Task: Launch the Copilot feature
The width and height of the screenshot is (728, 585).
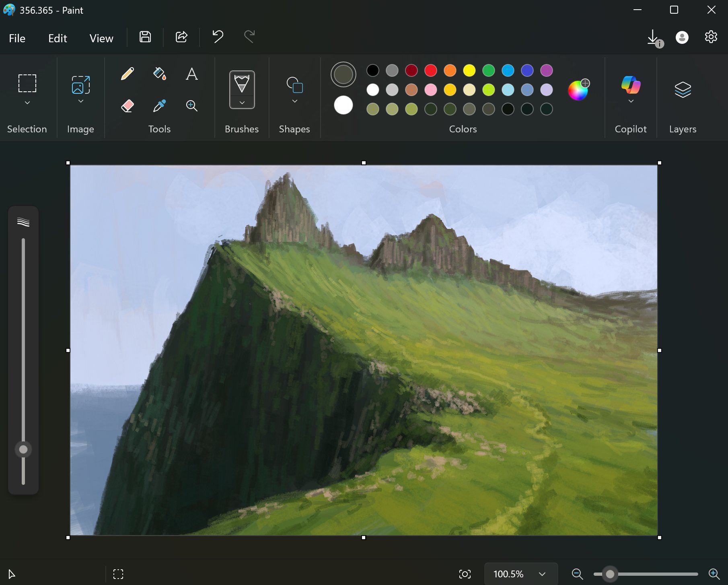Action: pos(631,84)
